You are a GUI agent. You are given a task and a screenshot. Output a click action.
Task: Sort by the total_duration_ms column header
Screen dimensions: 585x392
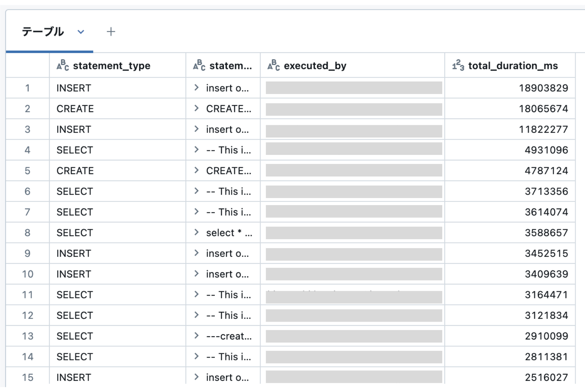coord(513,65)
